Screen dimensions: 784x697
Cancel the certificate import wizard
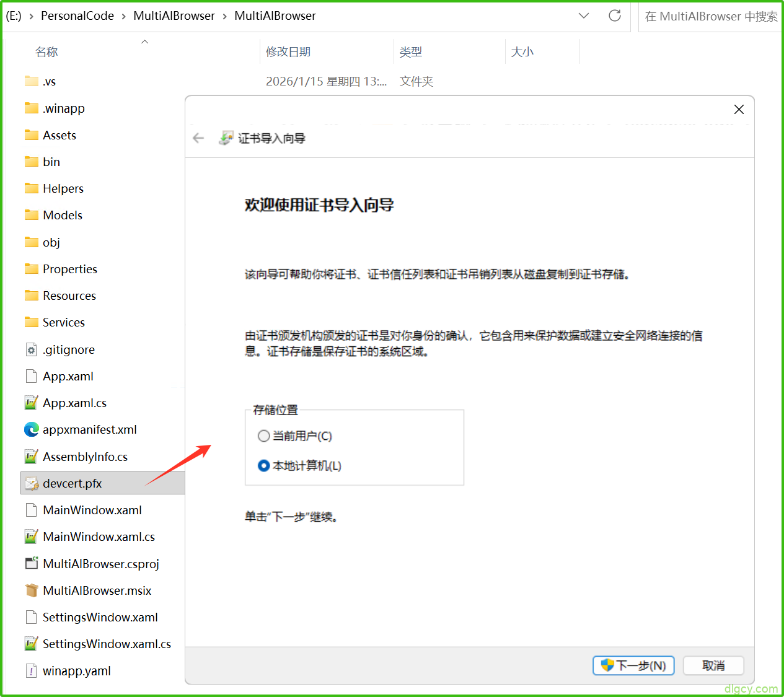point(713,665)
